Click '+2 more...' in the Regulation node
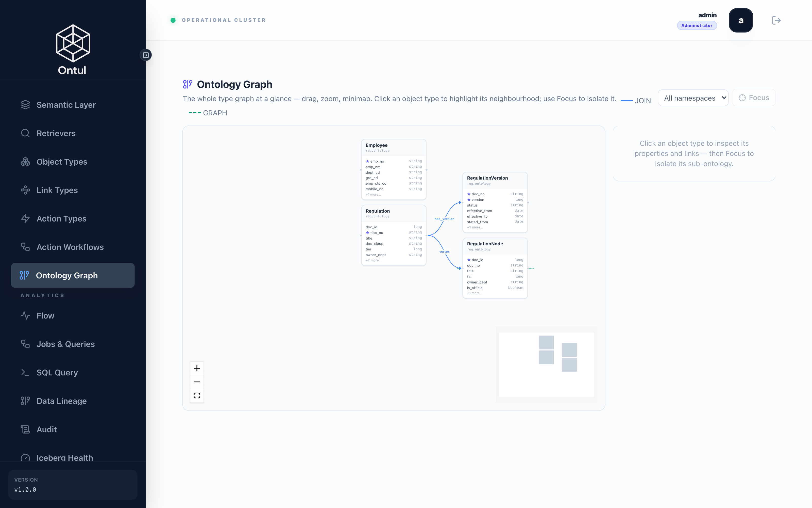 374,260
